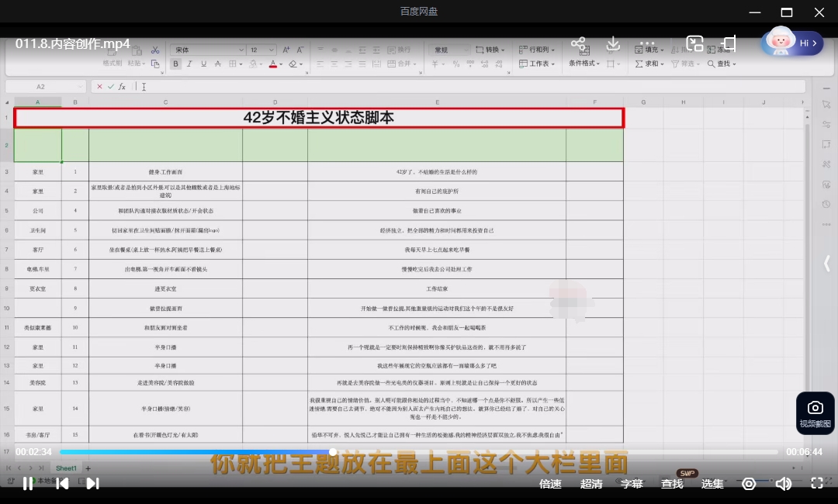Open the 字幕 subtitle options
The image size is (838, 504).
coord(631,484)
